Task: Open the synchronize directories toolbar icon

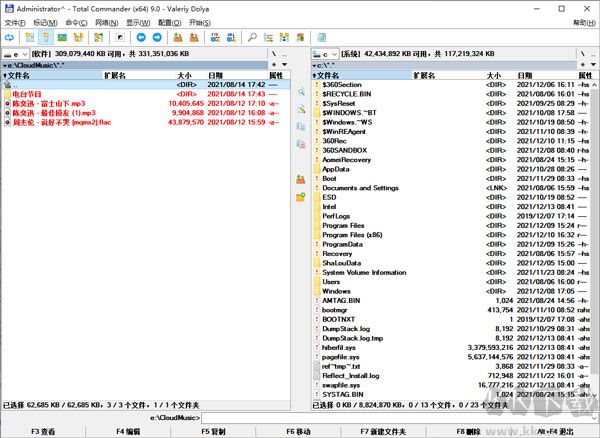Action: pyautogui.click(x=284, y=37)
